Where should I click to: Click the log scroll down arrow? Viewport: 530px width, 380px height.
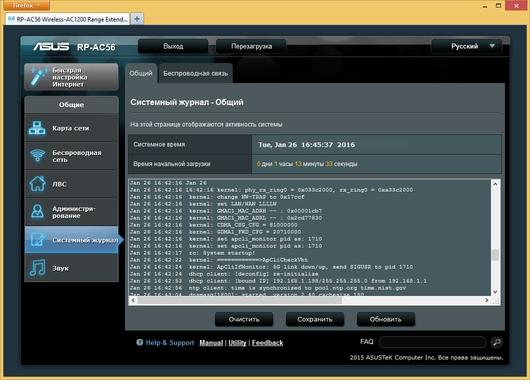pos(495,292)
